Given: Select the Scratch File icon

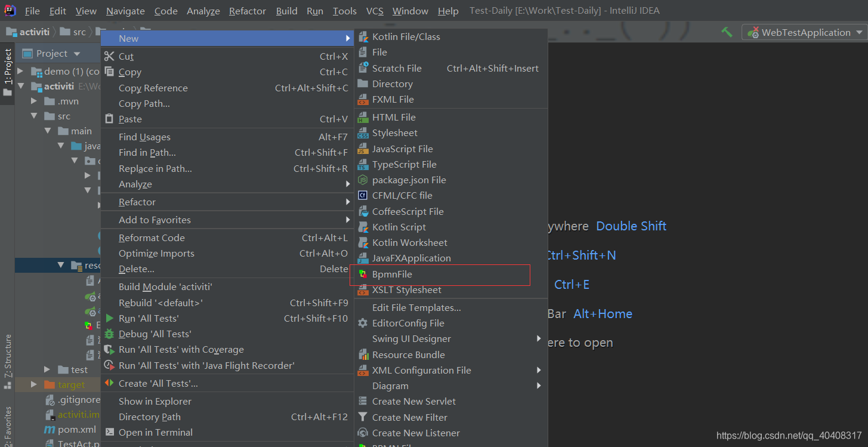Looking at the screenshot, I should [x=363, y=68].
